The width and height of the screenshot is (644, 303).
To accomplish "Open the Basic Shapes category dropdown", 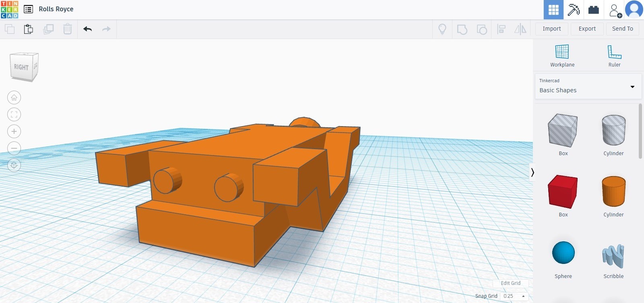I will 588,86.
